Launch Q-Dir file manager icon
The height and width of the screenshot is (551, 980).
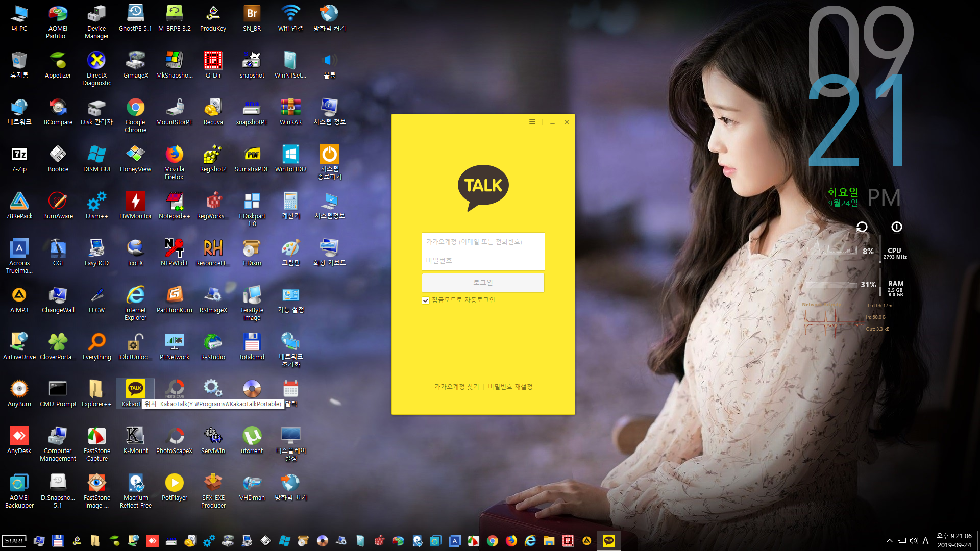(x=213, y=65)
